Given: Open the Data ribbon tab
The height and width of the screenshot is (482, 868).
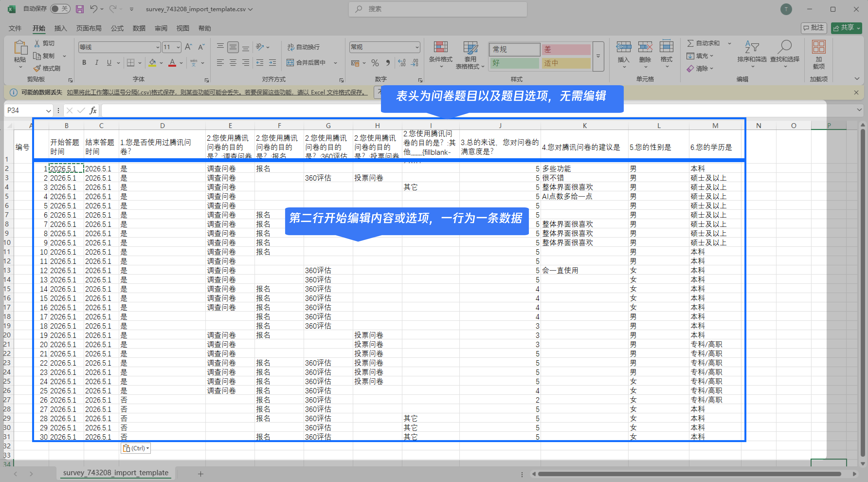Looking at the screenshot, I should (x=139, y=28).
